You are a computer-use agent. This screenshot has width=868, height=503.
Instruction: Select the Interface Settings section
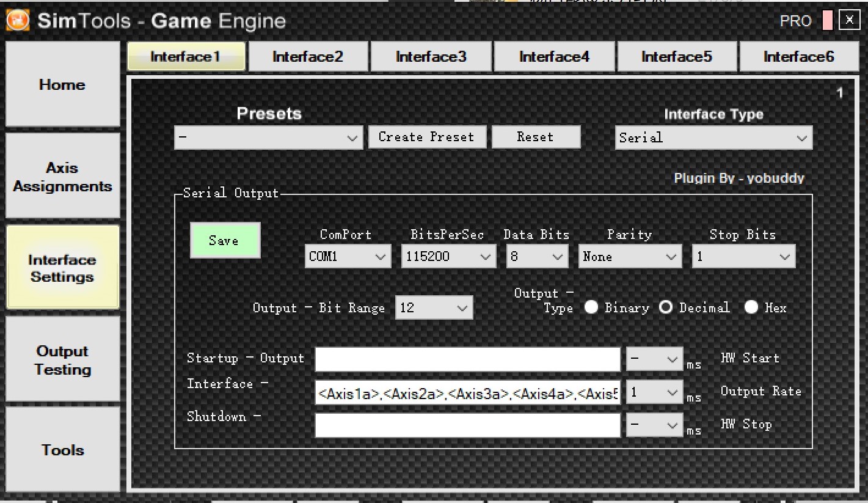[x=62, y=268]
